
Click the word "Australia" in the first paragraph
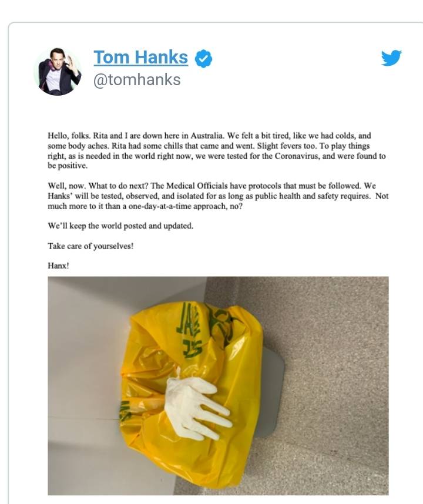click(x=207, y=135)
